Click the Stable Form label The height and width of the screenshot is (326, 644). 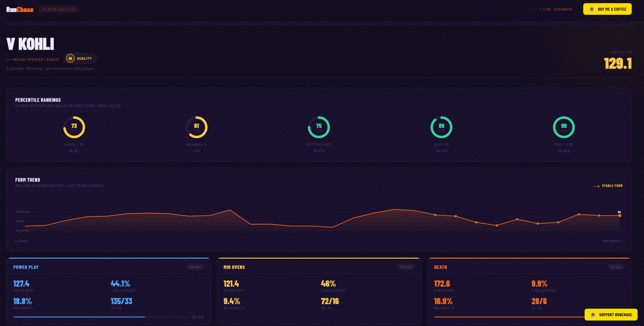(x=612, y=186)
